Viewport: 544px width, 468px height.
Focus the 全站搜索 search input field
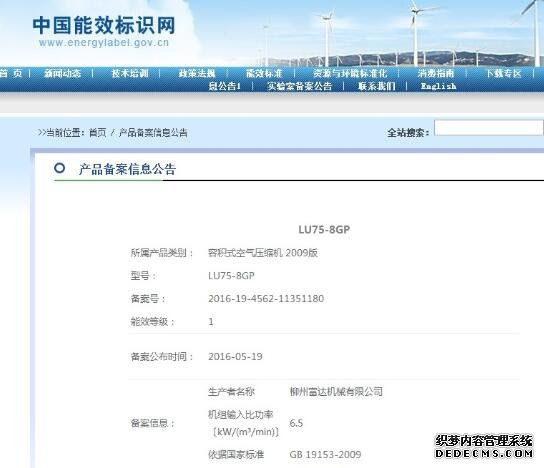pos(488,128)
